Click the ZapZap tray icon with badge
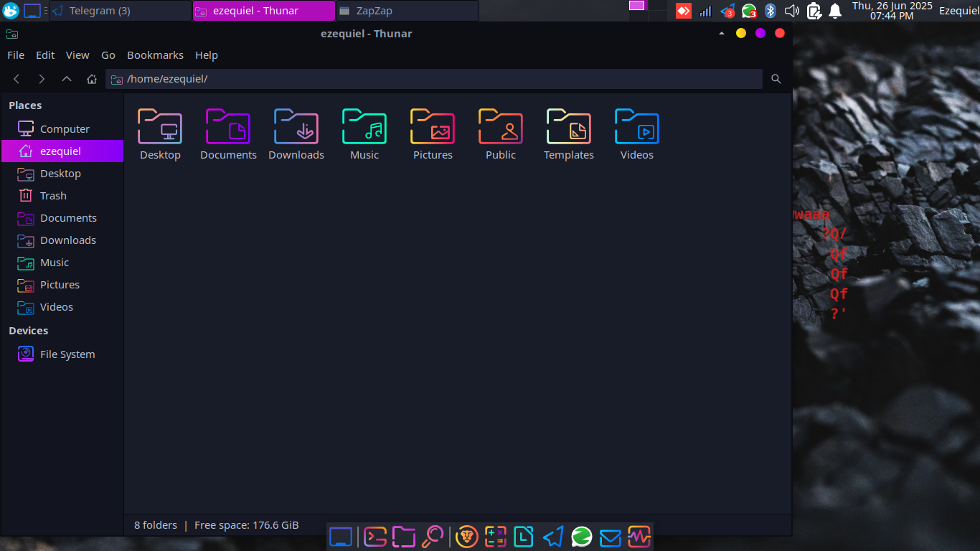 coord(749,11)
